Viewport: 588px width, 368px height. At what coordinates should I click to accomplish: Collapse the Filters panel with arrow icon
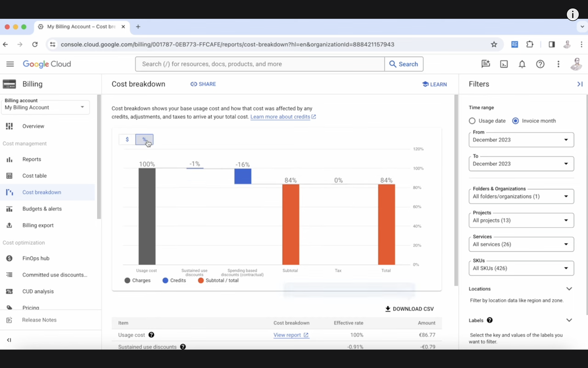[580, 84]
